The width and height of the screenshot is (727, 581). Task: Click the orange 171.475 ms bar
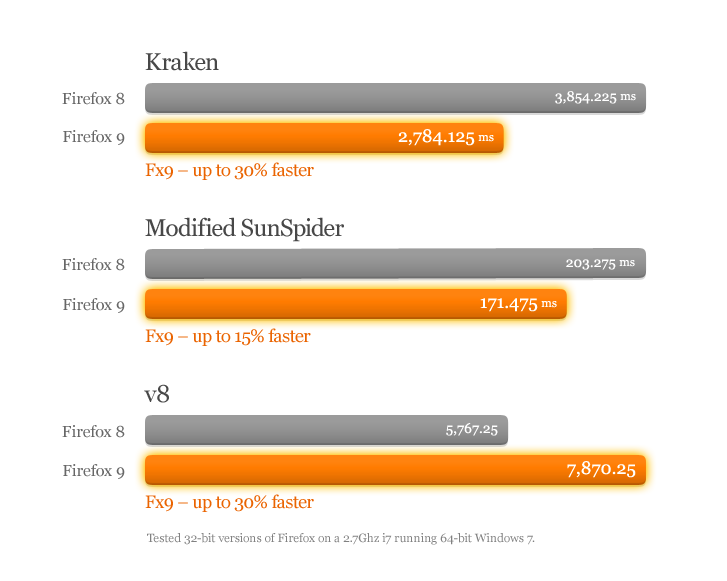pos(355,304)
